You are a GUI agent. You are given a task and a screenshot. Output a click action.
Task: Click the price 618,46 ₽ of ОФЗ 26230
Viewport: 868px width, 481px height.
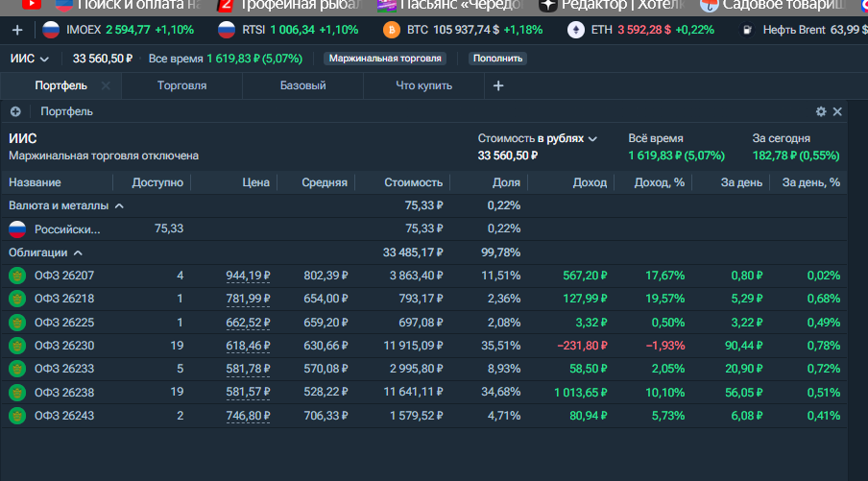(248, 346)
